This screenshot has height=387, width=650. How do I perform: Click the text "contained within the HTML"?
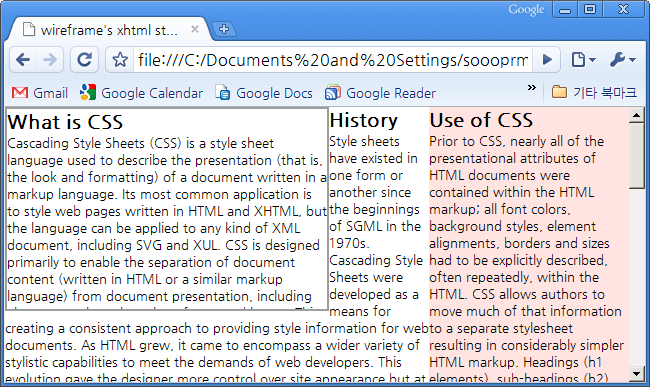click(x=512, y=193)
